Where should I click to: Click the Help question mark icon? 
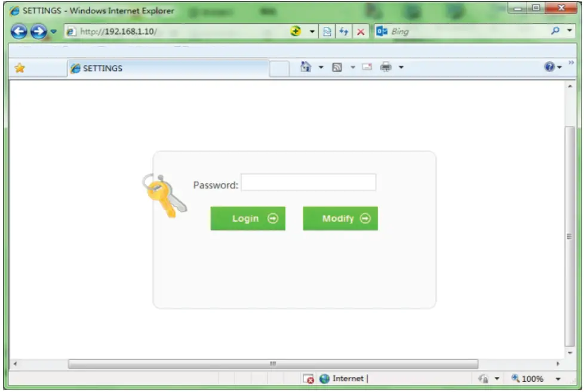(549, 67)
